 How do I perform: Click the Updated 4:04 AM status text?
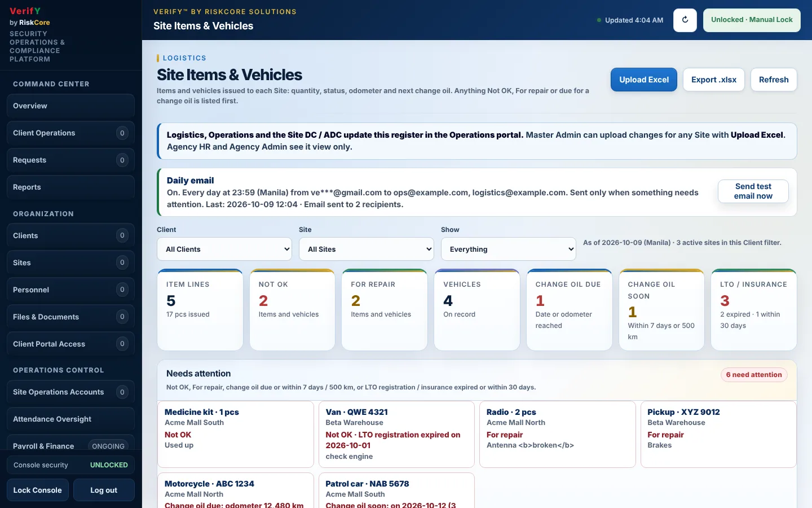click(x=634, y=20)
